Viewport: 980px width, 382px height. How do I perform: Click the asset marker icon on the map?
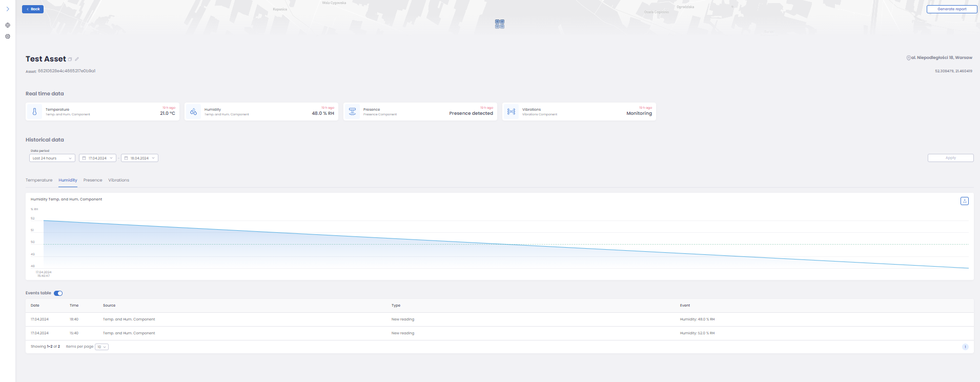pos(500,24)
